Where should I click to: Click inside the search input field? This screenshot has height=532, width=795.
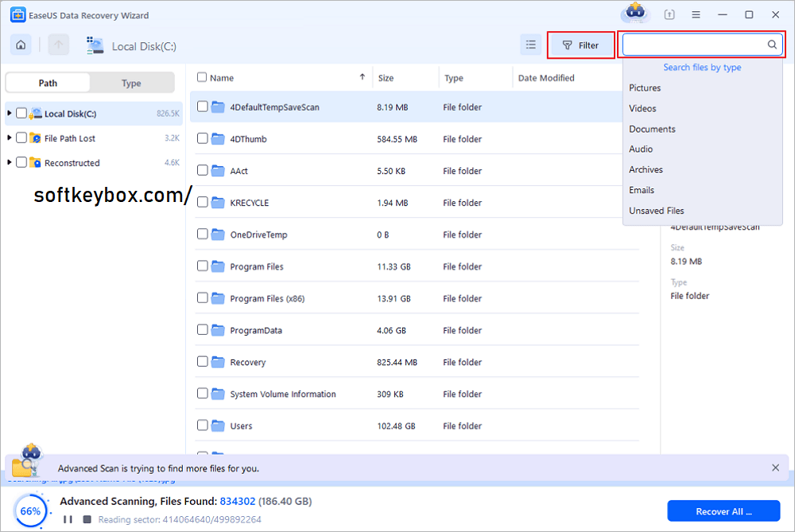pos(700,45)
